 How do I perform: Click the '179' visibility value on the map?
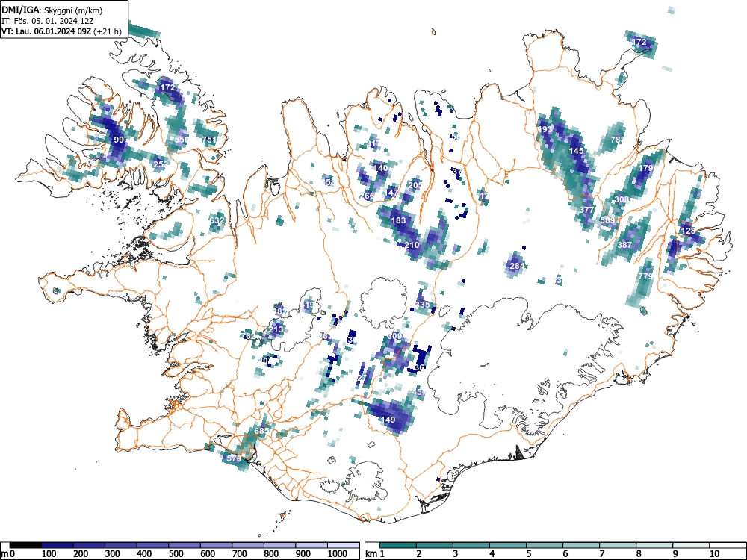(646, 168)
